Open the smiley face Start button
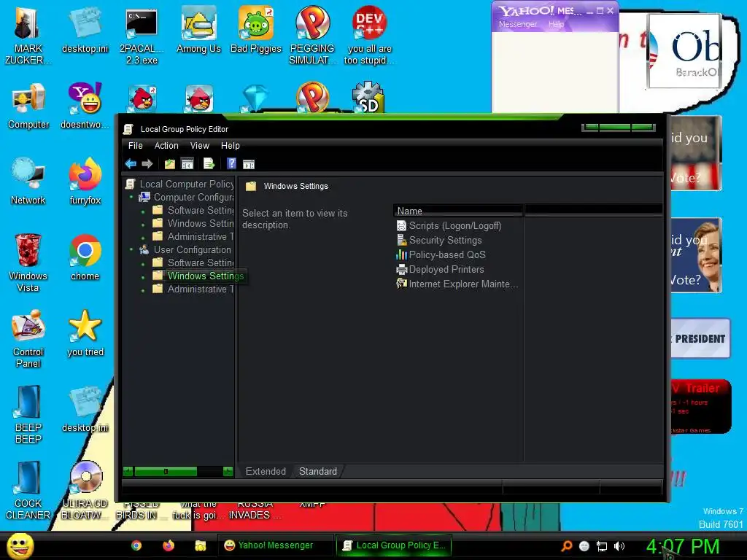This screenshot has width=747, height=560. coord(20,545)
